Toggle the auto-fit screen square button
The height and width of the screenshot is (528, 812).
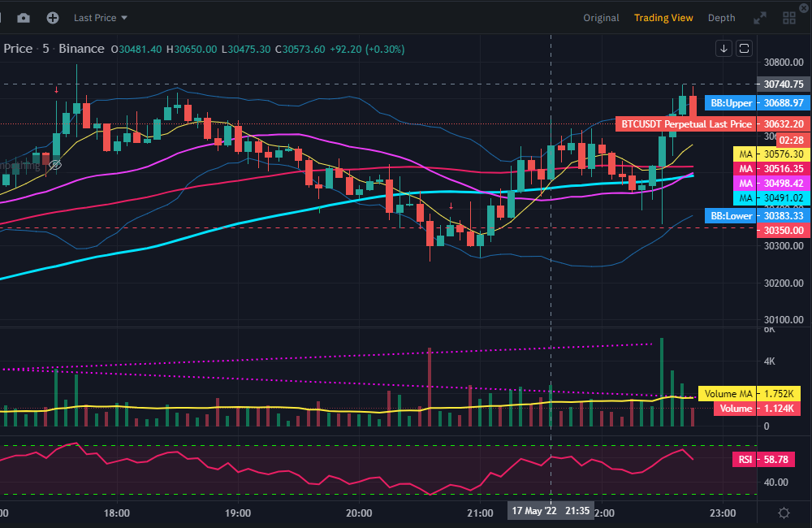744,49
